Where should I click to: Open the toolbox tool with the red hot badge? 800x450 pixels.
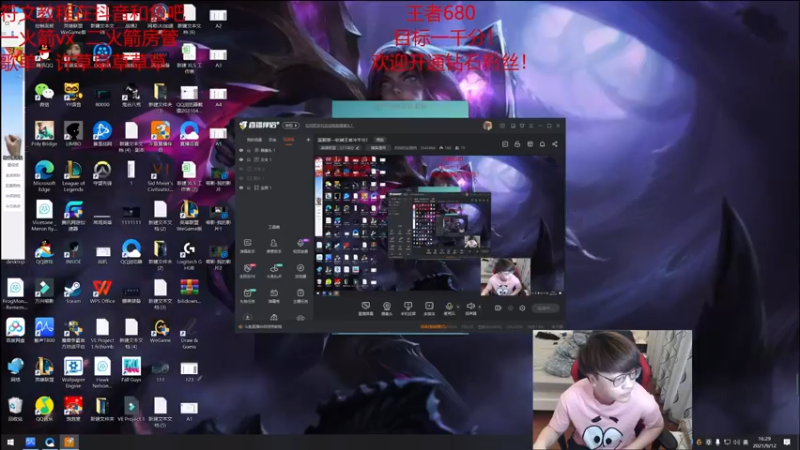pyautogui.click(x=247, y=270)
